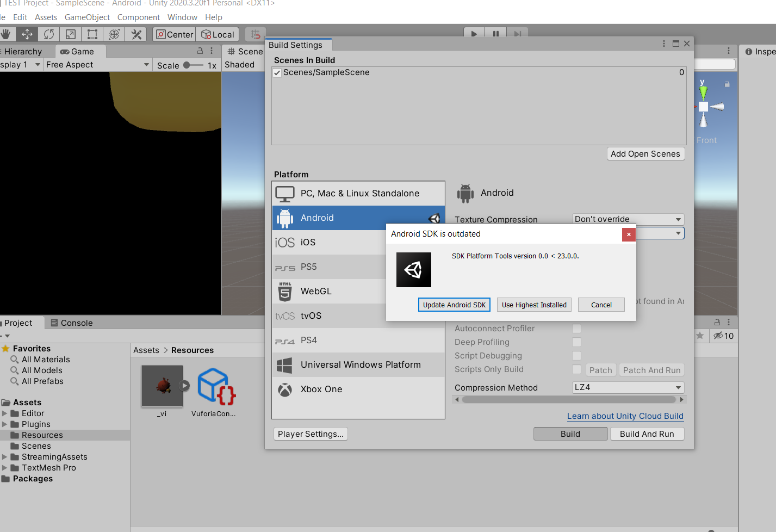Select Xbox One platform
The width and height of the screenshot is (776, 532).
[358, 389]
